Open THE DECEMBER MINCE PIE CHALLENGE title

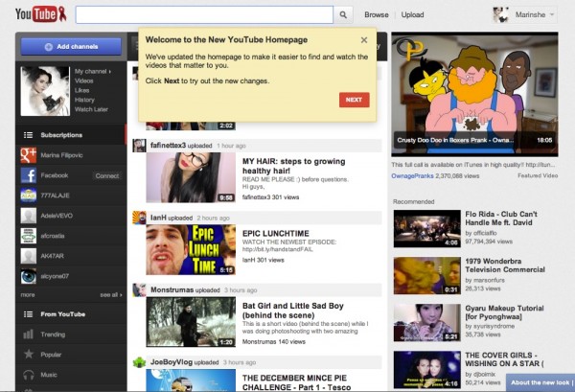pyautogui.click(x=297, y=382)
